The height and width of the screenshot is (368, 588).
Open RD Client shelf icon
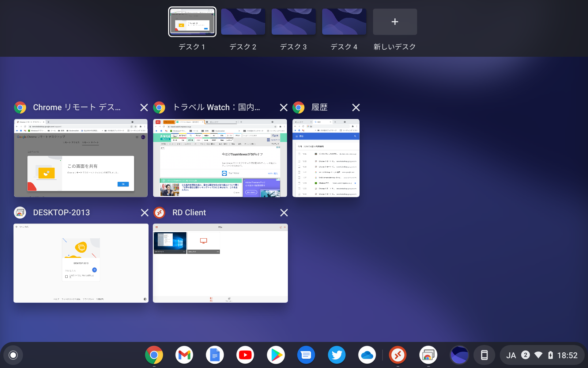tap(398, 355)
